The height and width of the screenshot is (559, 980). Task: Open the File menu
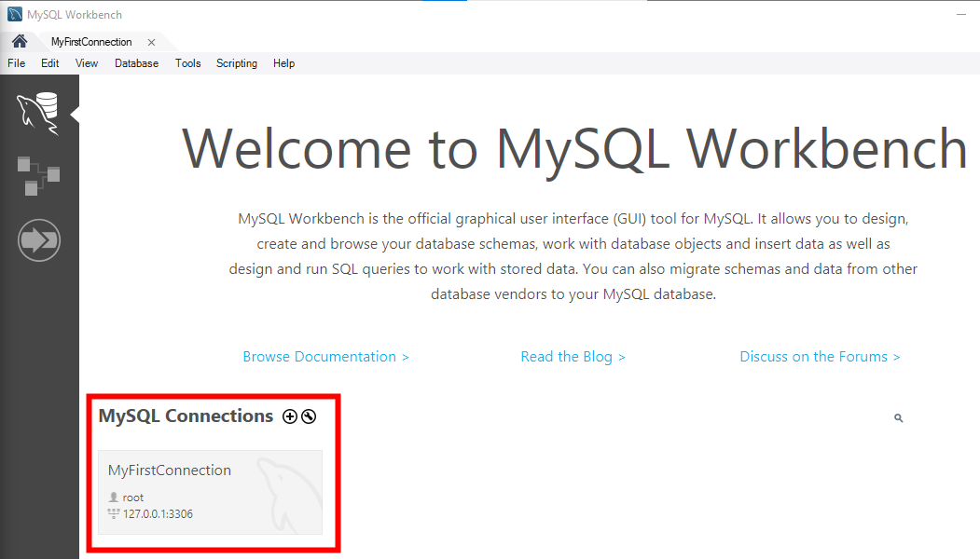coord(16,63)
